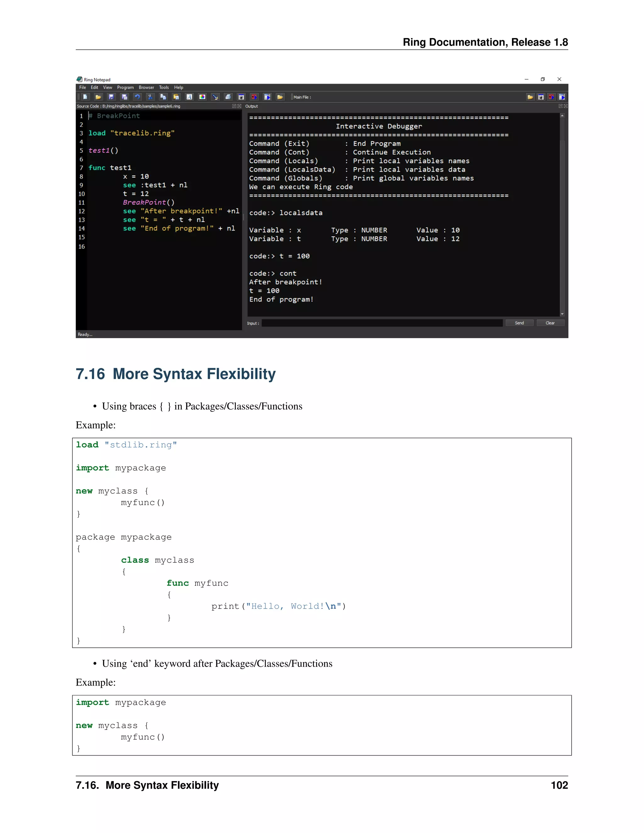Click the Cut scissors toolbar icon
This screenshot has width=644, height=833.
pyautogui.click(x=150, y=97)
